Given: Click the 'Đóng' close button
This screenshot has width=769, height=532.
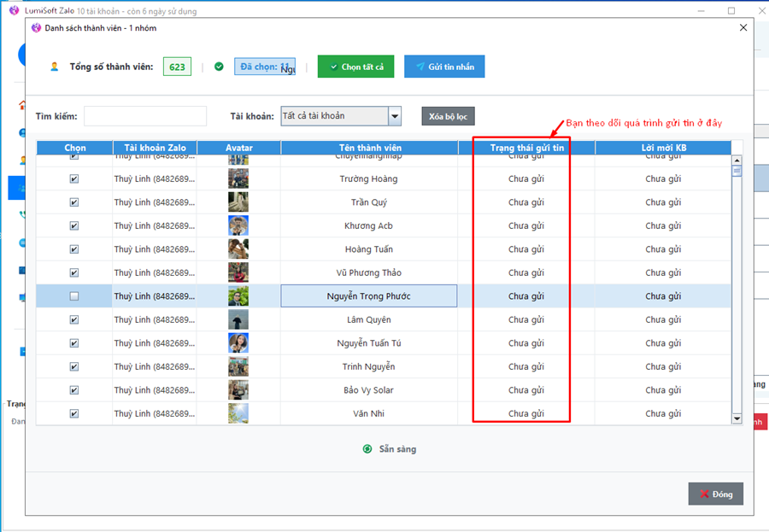Looking at the screenshot, I should click(x=716, y=494).
